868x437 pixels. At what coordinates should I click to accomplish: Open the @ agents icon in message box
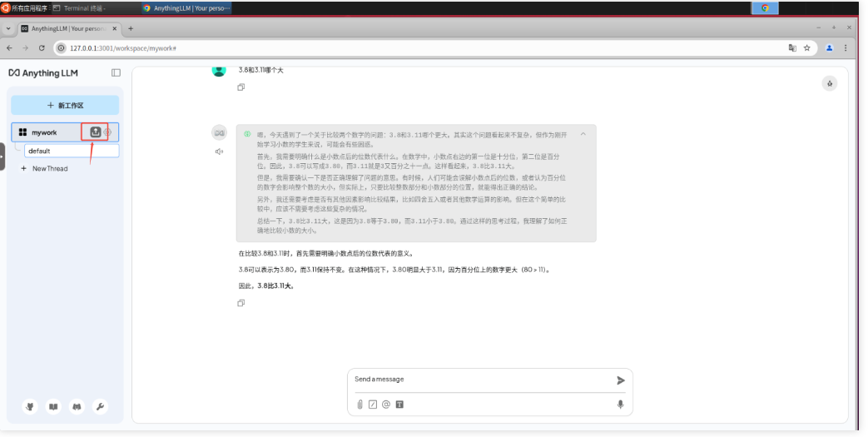[386, 405]
